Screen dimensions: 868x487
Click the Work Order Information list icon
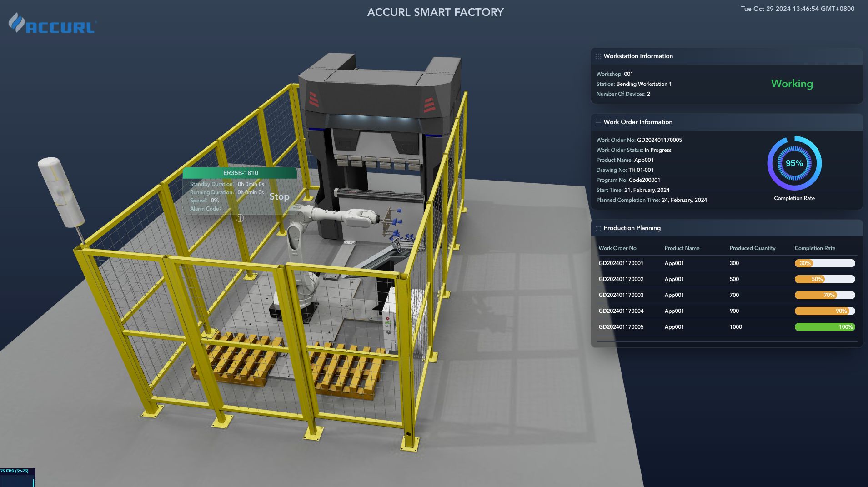click(x=598, y=122)
